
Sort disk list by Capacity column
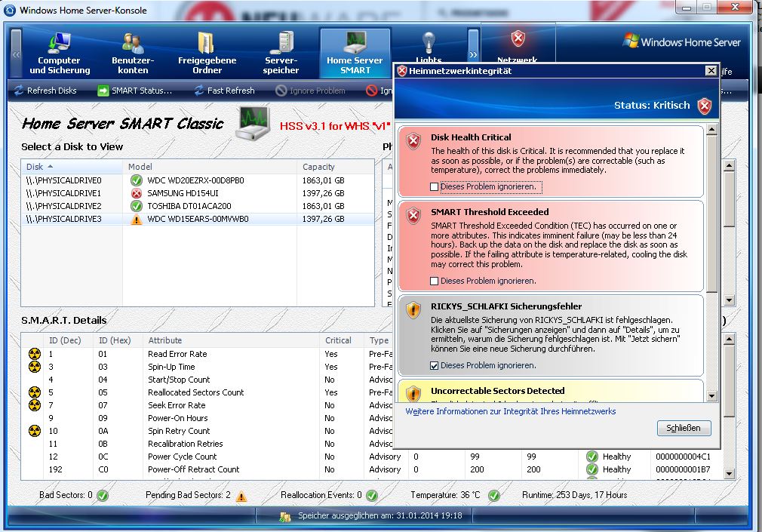335,167
